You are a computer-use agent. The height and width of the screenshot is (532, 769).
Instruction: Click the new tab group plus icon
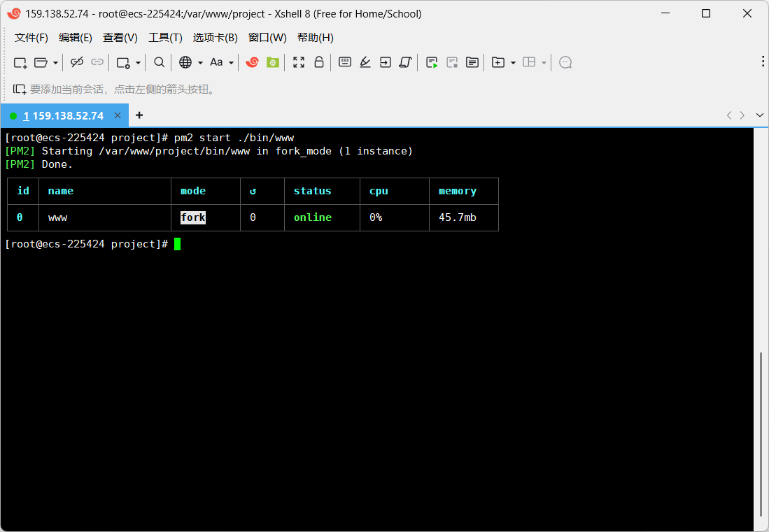click(498, 62)
